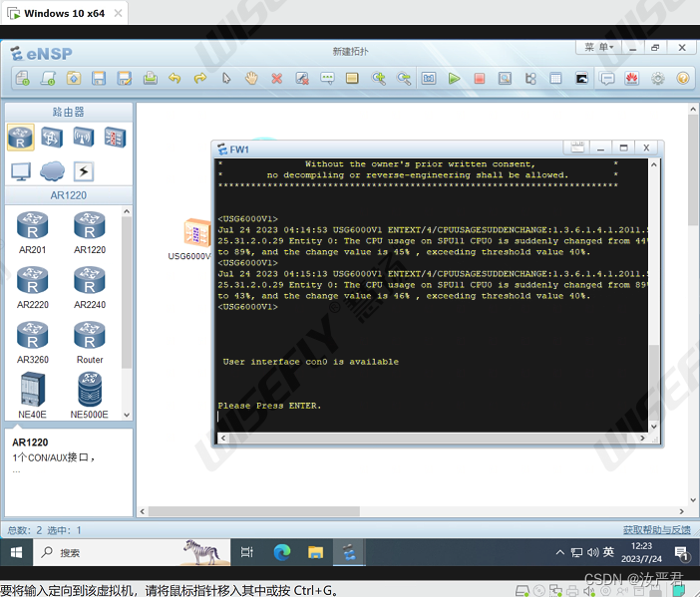The image size is (700, 597).
Task: Click the Open Topology toolbar icon
Action: click(x=73, y=79)
